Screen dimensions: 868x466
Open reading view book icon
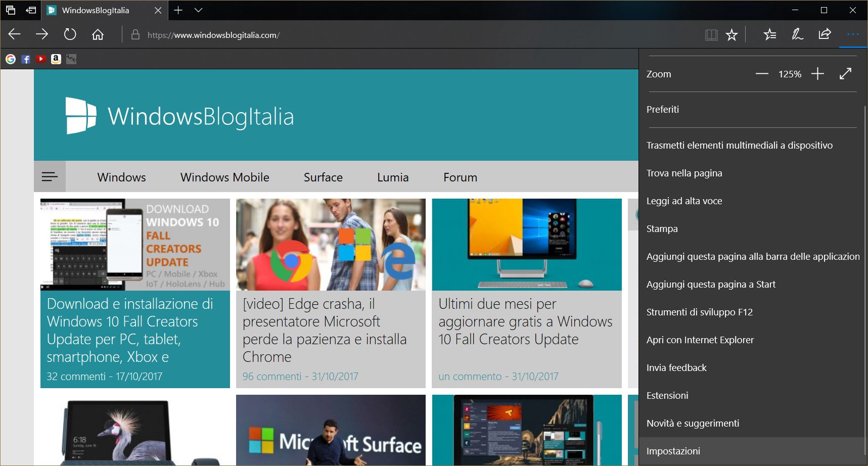(711, 35)
